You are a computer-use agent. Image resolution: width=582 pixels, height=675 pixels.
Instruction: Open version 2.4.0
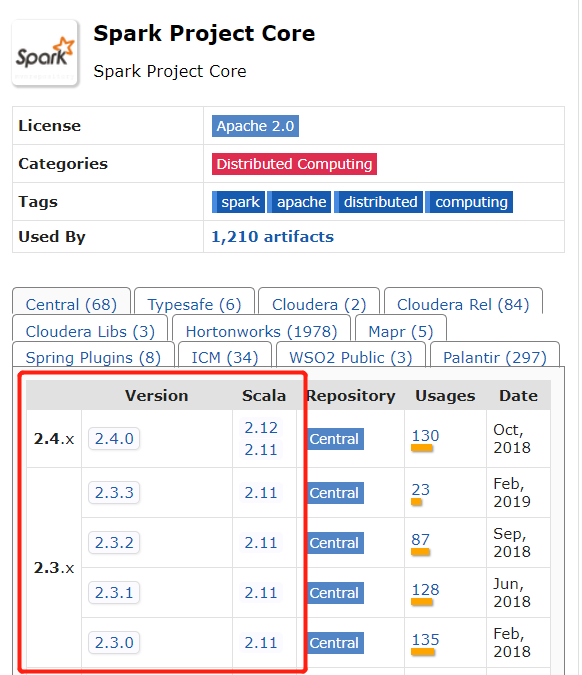point(114,439)
